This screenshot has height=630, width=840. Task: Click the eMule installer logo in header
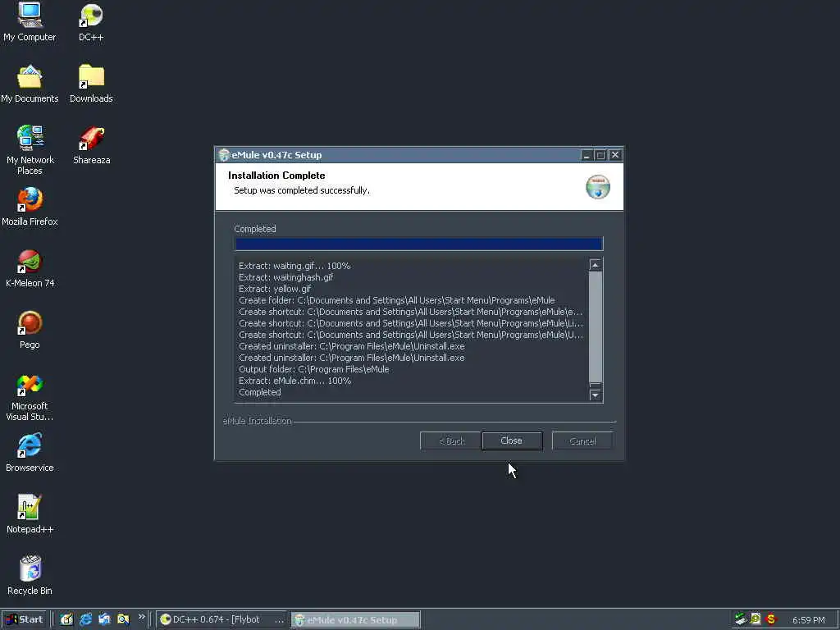(598, 187)
